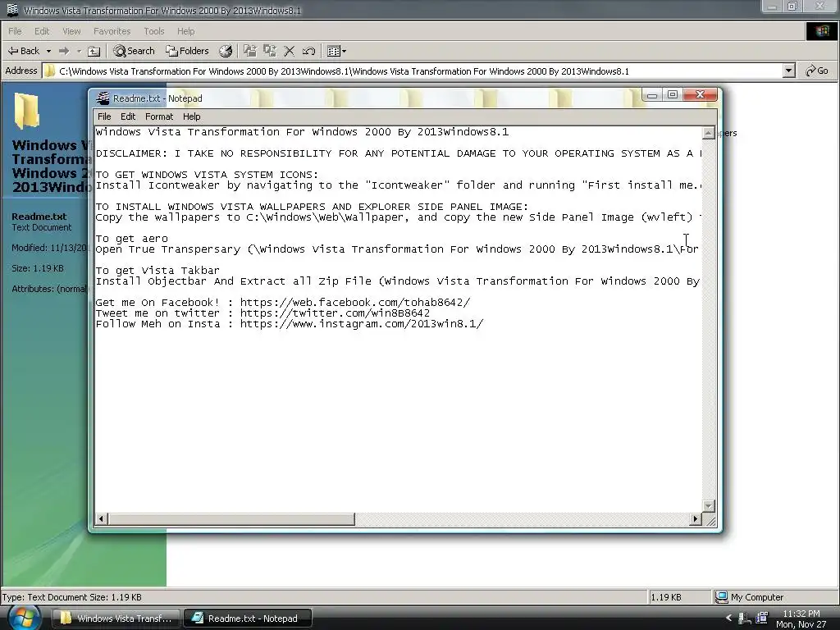Viewport: 840px width, 630px height.
Task: Click the Delete X toolbar icon
Action: pyautogui.click(x=290, y=51)
